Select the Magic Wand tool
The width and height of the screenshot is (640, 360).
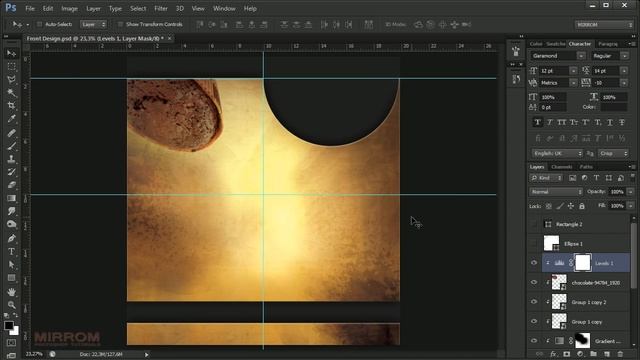coord(11,93)
